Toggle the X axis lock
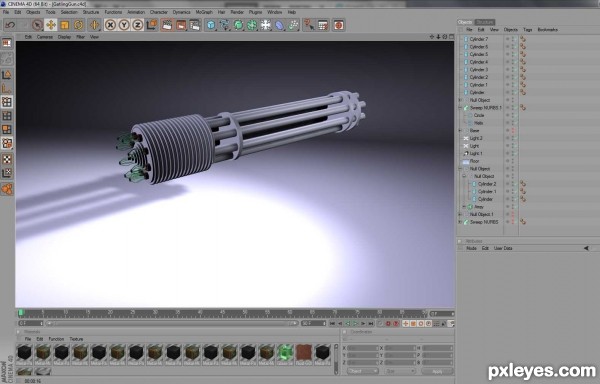 (110, 25)
